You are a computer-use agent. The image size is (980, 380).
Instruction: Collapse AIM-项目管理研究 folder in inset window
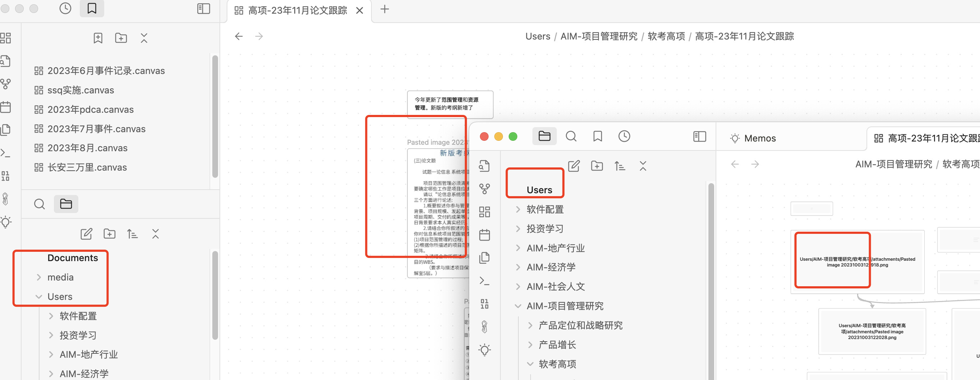click(518, 306)
